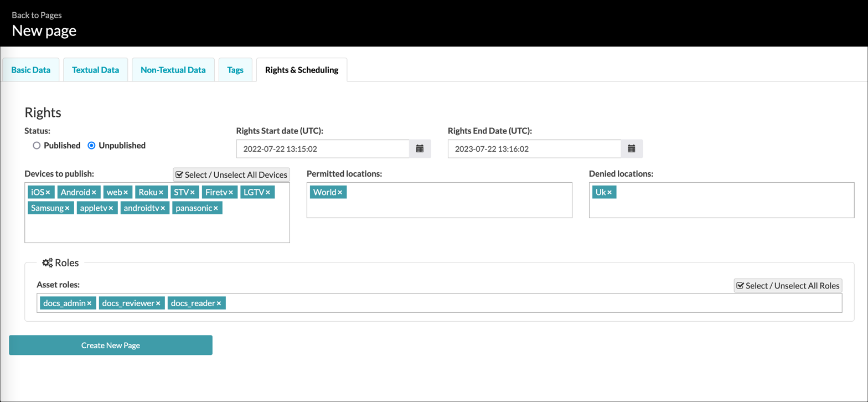This screenshot has height=402, width=868.
Task: Remove the docs_reviewer role tag
Action: pyautogui.click(x=158, y=303)
